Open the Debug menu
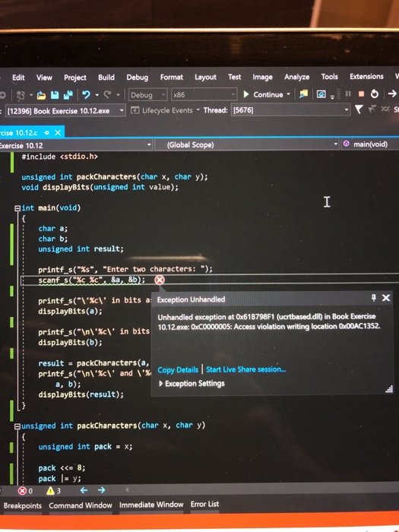399x532 pixels. pyautogui.click(x=137, y=78)
